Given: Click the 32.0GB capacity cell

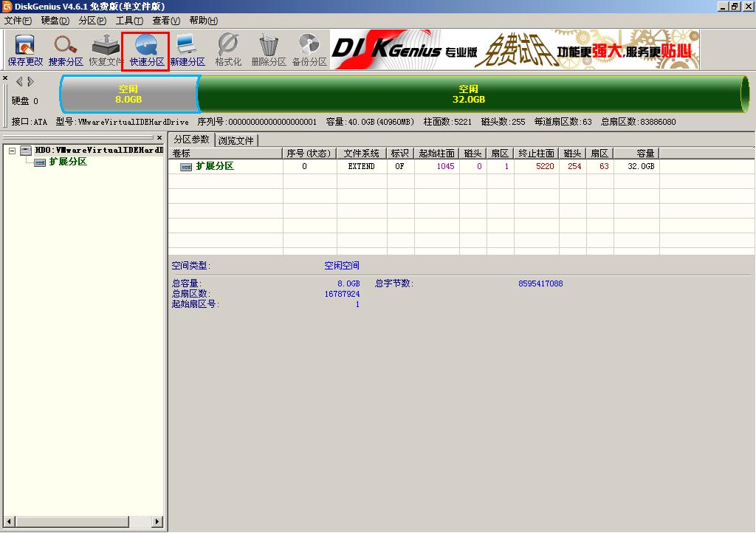Looking at the screenshot, I should (x=641, y=166).
